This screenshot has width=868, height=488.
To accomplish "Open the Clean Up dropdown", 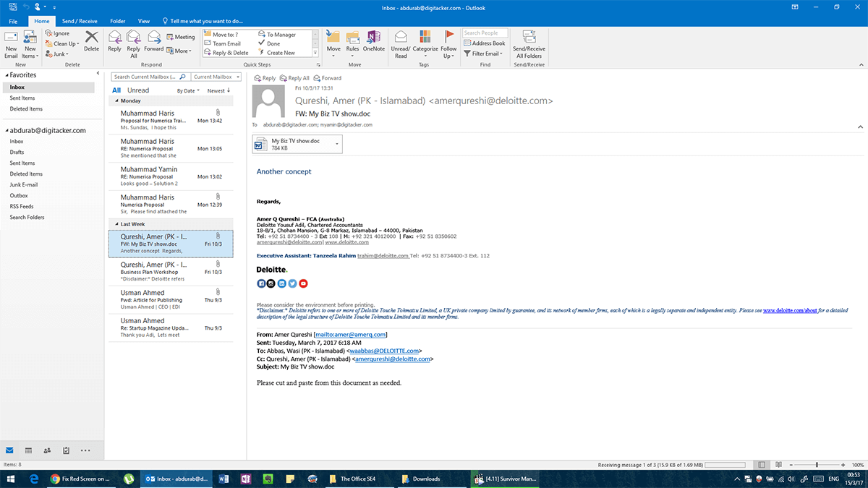I will click(x=63, y=43).
